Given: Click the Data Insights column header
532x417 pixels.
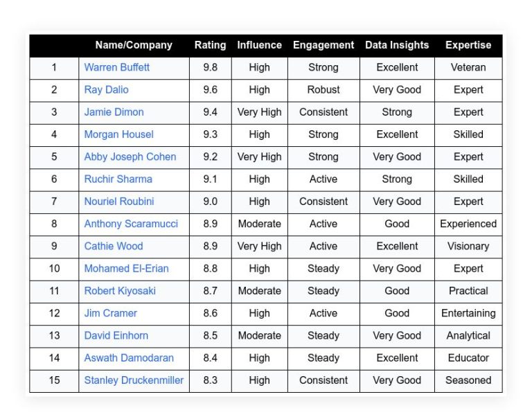Looking at the screenshot, I should pyautogui.click(x=397, y=45).
